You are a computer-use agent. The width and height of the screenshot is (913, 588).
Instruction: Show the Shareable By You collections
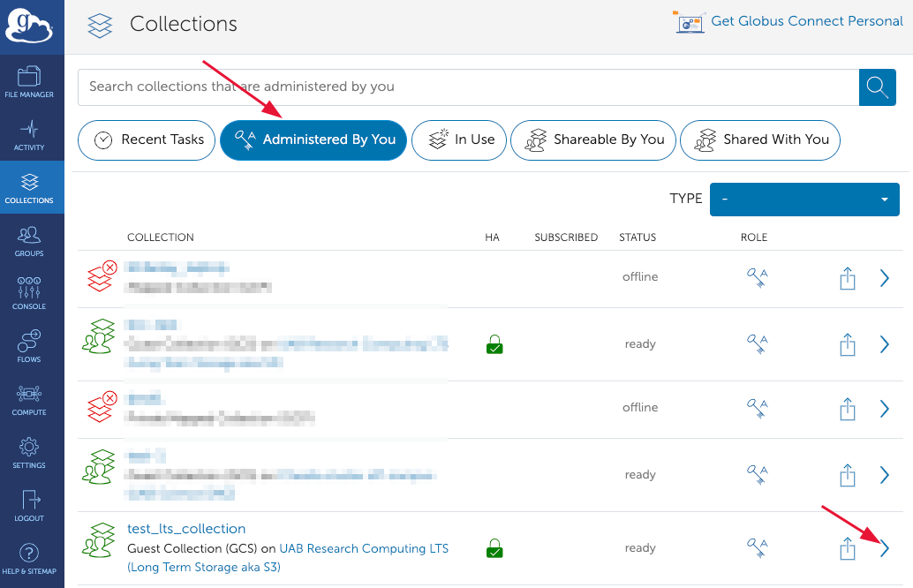click(593, 139)
